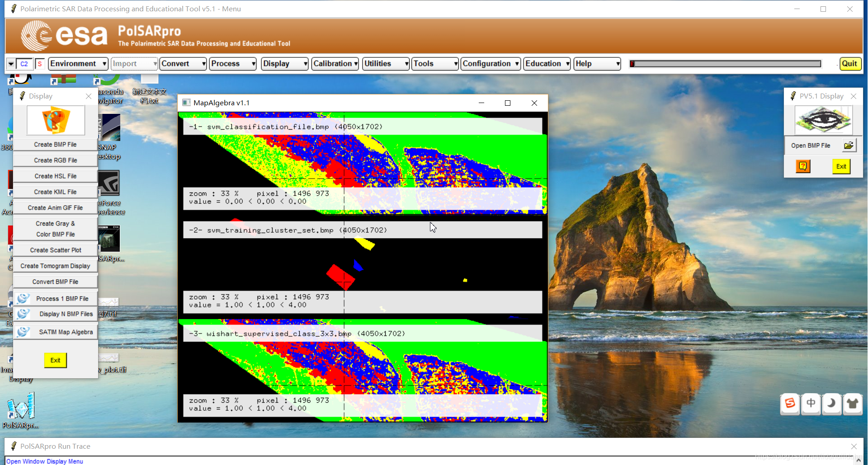Click the main progress bar
Screen dimensions: 868x465
click(x=725, y=64)
